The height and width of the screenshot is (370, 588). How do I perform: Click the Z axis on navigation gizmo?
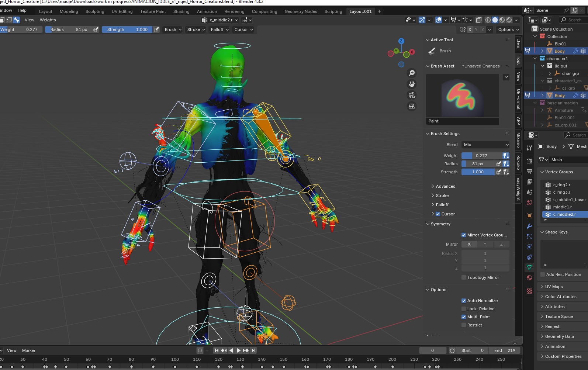pos(401,41)
